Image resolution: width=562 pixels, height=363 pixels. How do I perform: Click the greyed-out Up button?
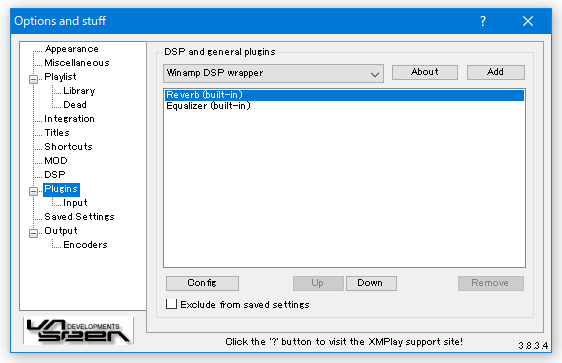click(318, 283)
